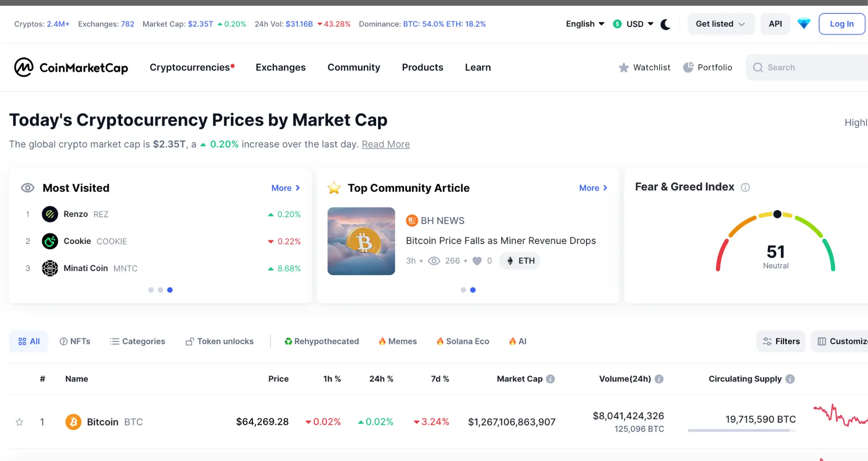
Task: Open Portfolio pie chart icon
Action: pos(688,67)
